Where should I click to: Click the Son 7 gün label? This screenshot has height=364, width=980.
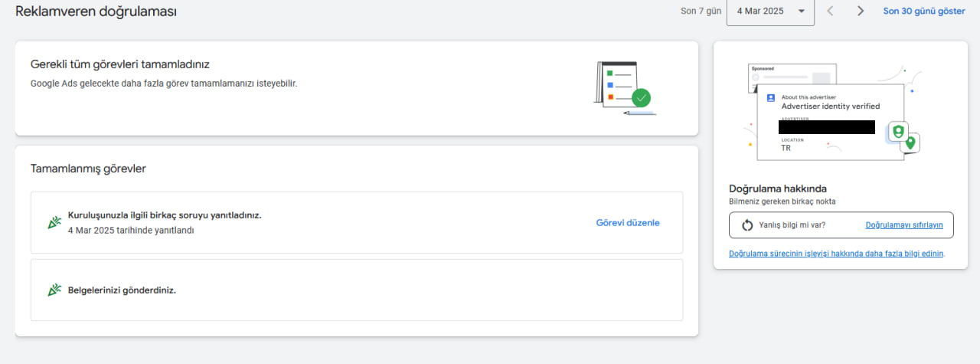(699, 11)
